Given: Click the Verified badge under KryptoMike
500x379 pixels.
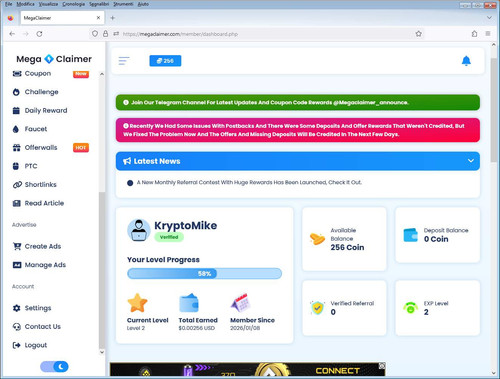Looking at the screenshot, I should 169,237.
